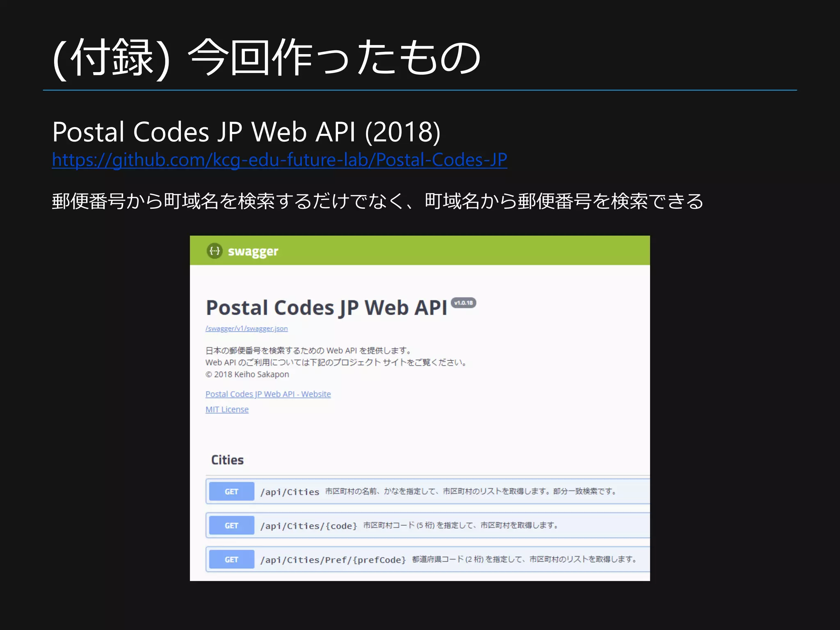Viewport: 840px width, 630px height.
Task: Open the MIT License link
Action: point(227,409)
